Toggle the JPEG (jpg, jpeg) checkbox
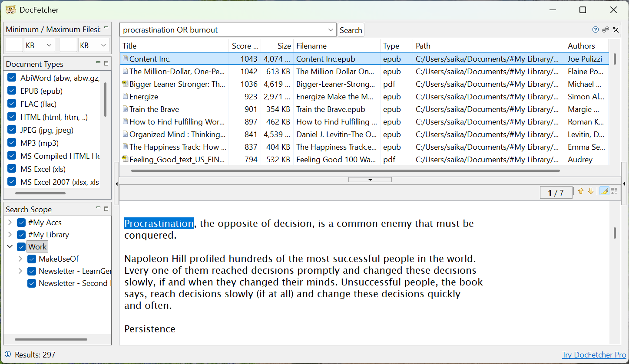This screenshot has height=364, width=629. click(x=12, y=130)
